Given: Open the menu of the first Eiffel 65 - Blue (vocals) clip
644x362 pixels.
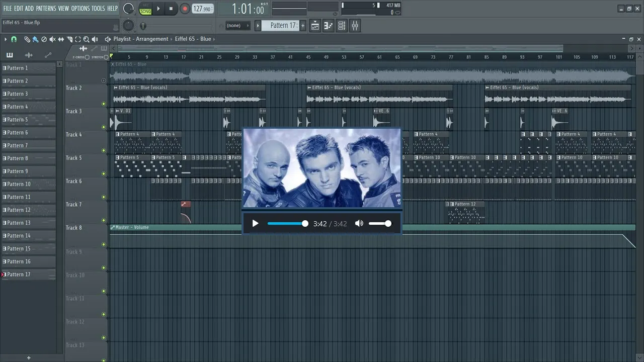Looking at the screenshot, I should 116,87.
